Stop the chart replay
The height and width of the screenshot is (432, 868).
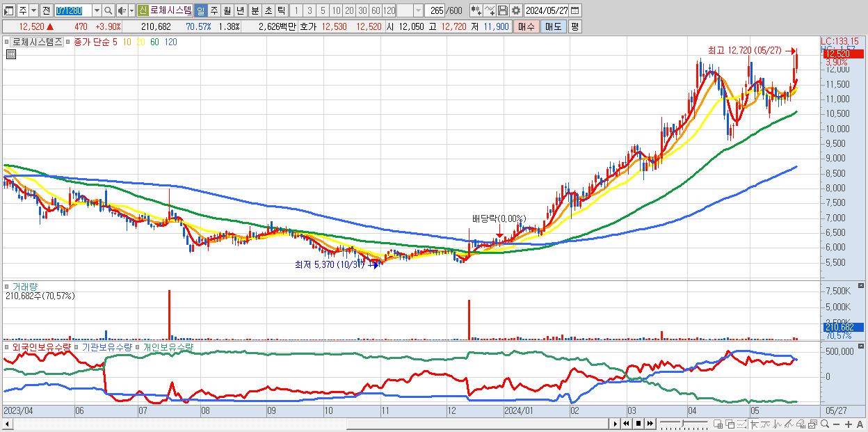[x=638, y=424]
